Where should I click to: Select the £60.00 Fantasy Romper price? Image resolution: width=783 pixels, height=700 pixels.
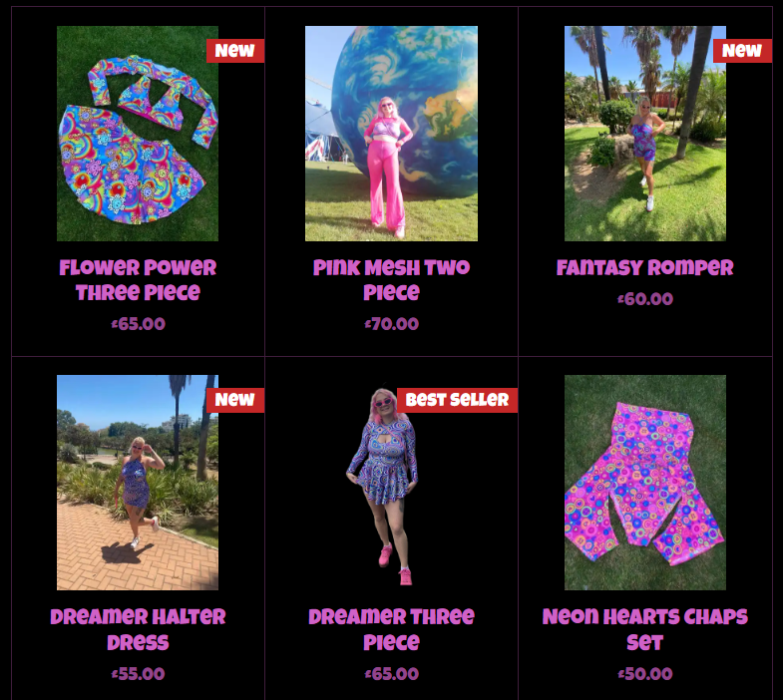[645, 299]
